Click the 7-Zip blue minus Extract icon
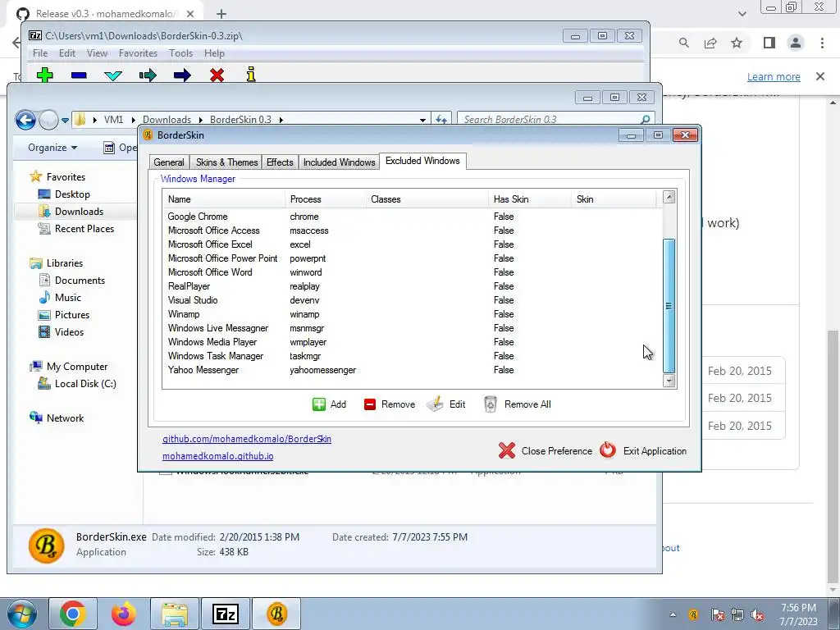840x630 pixels. pos(79,75)
